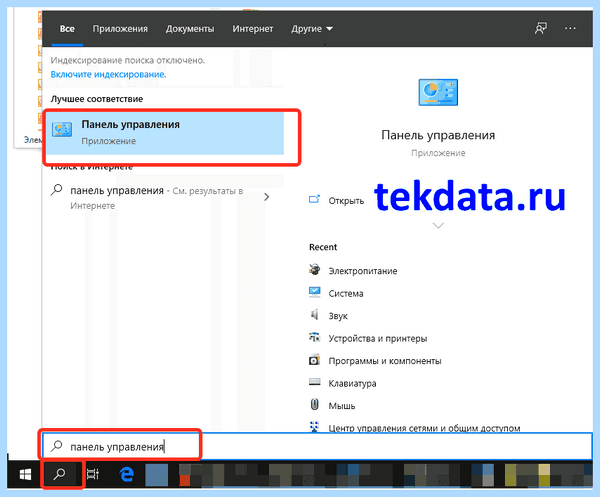
Task: Expand more actions chevron below Открыть
Action: coord(438,225)
